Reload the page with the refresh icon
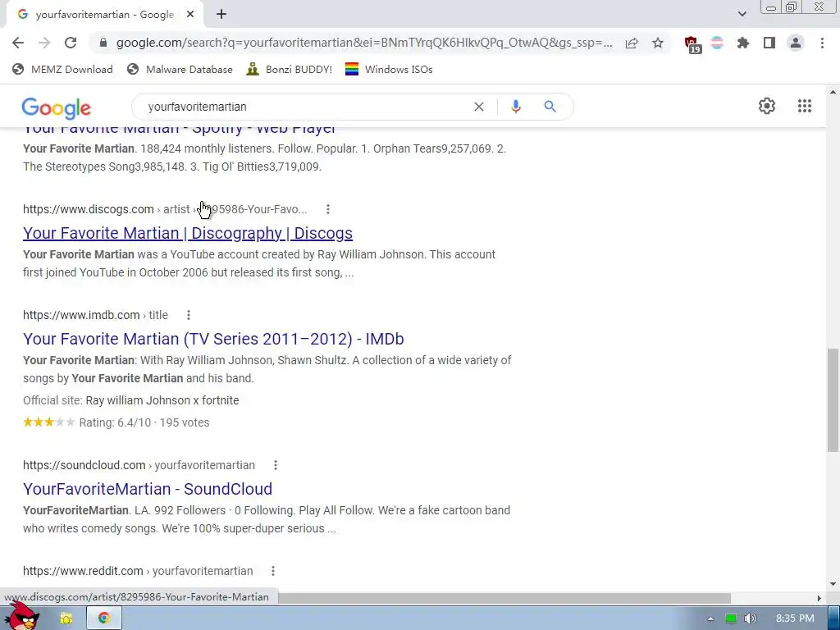This screenshot has width=840, height=630. (x=71, y=43)
